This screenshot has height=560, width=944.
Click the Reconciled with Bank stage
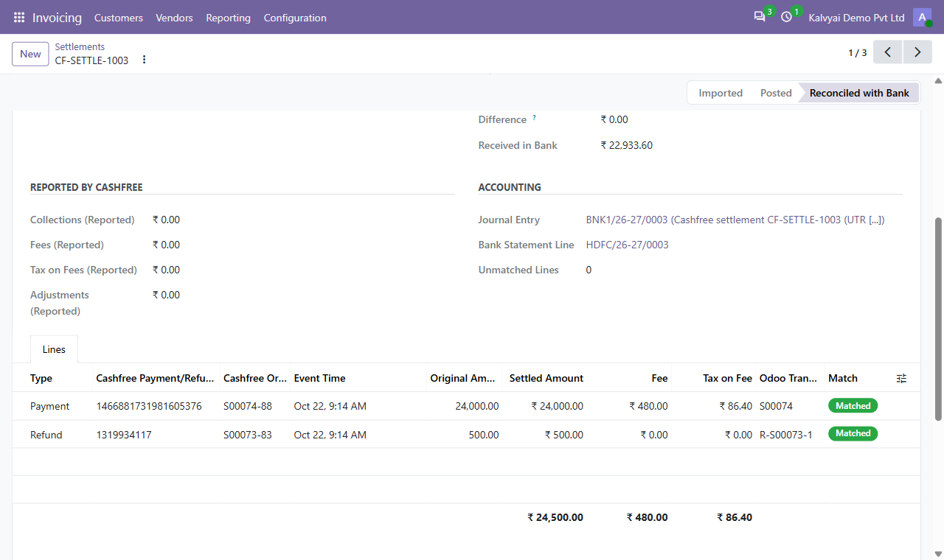(x=859, y=93)
